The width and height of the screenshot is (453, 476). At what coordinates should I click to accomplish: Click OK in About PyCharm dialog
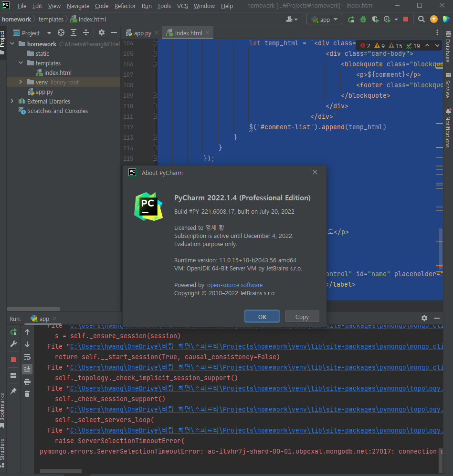coord(262,317)
